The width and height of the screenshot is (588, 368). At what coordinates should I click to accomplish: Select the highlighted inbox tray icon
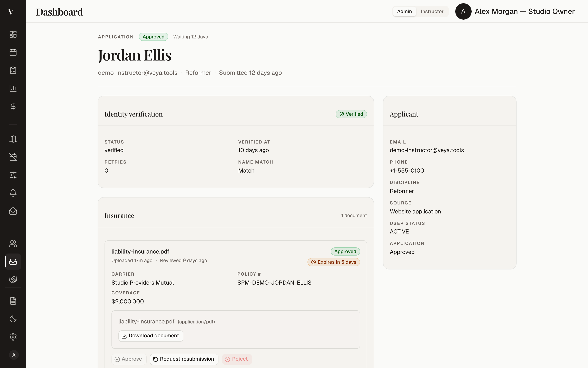coord(13,262)
